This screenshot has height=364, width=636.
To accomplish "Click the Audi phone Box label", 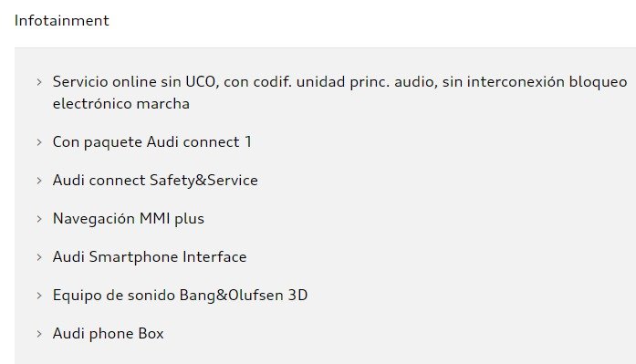I will [109, 334].
